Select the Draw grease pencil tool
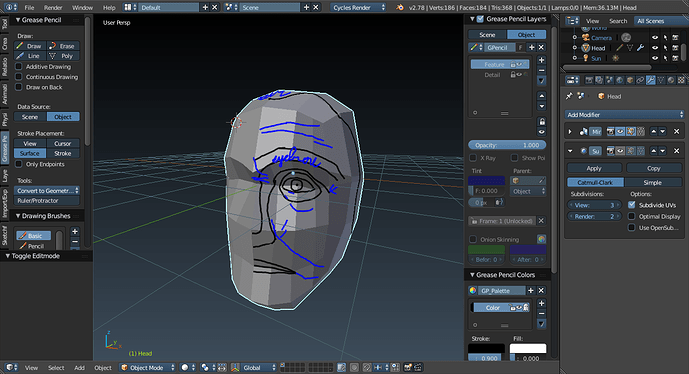 30,46
